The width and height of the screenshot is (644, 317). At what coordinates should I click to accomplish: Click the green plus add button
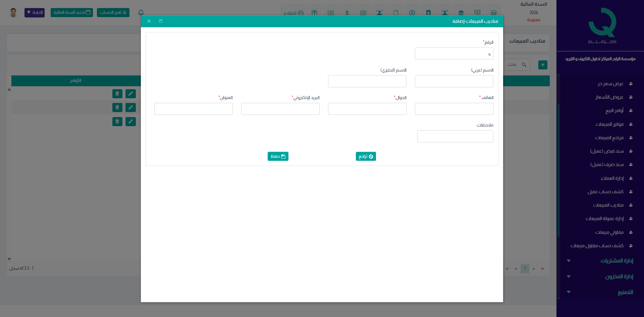click(x=542, y=65)
